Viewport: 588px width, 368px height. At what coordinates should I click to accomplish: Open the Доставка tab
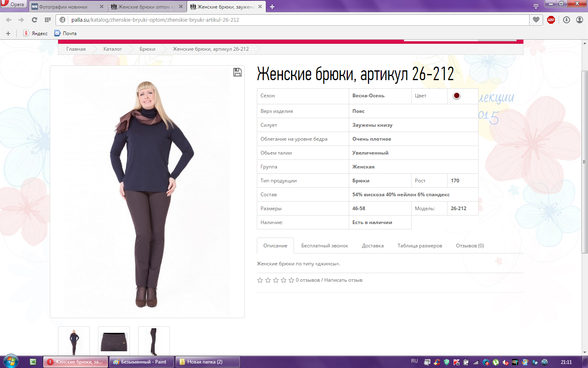373,246
